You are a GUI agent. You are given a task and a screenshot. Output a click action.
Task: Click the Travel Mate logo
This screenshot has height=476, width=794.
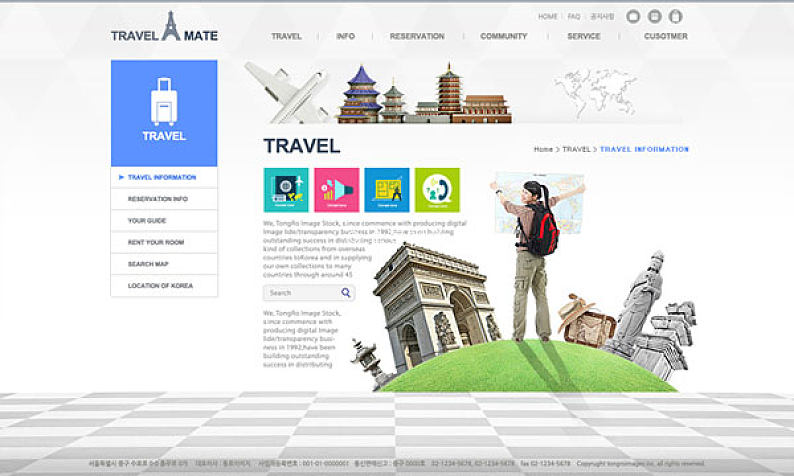point(165,26)
